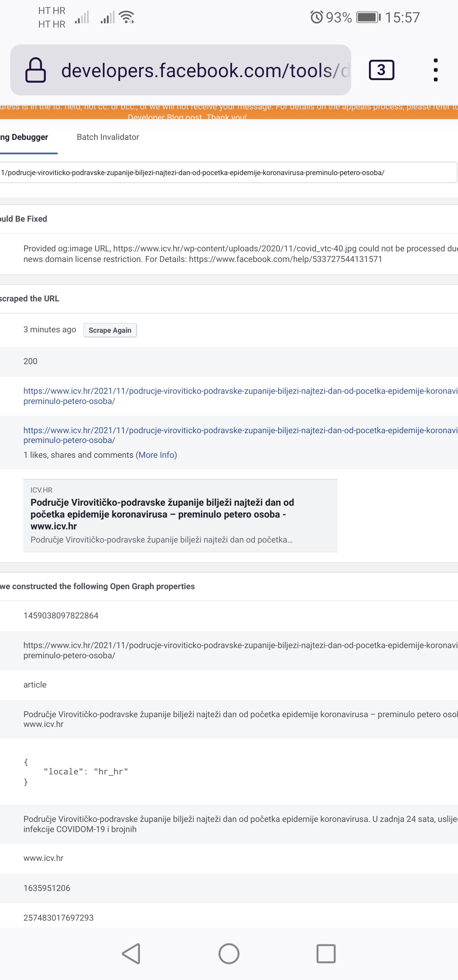This screenshot has height=980, width=458.
Task: Select the og:description text about COVIDOM-19
Action: coord(240,824)
